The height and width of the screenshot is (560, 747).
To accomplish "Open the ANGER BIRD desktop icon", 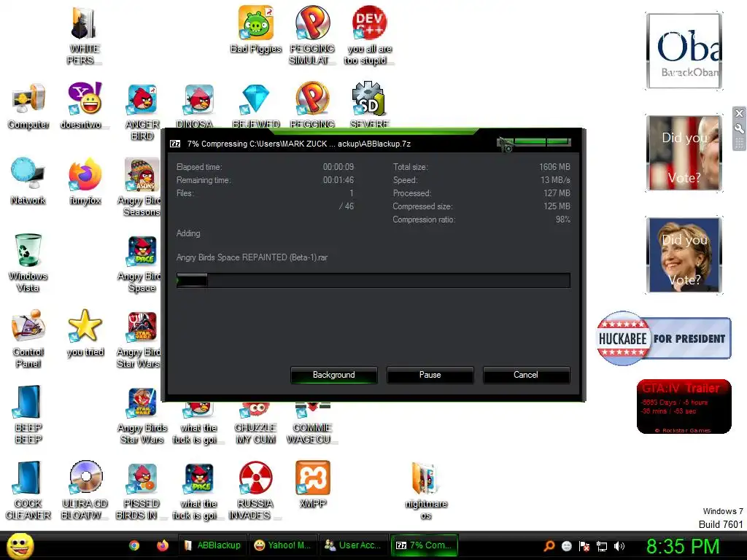I will (x=142, y=112).
